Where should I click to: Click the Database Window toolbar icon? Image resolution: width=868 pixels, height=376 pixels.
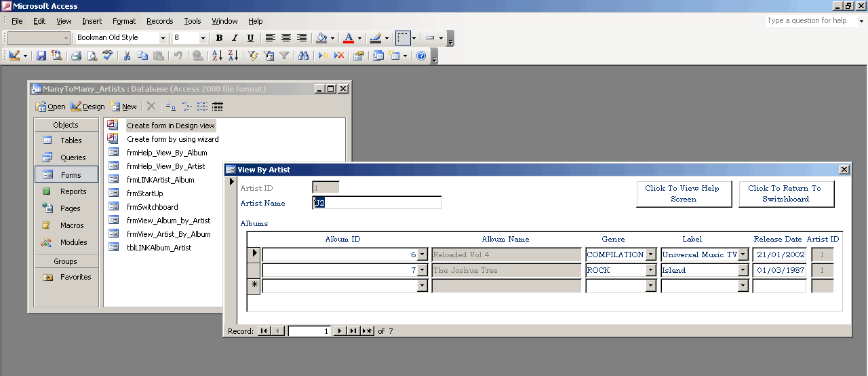378,56
